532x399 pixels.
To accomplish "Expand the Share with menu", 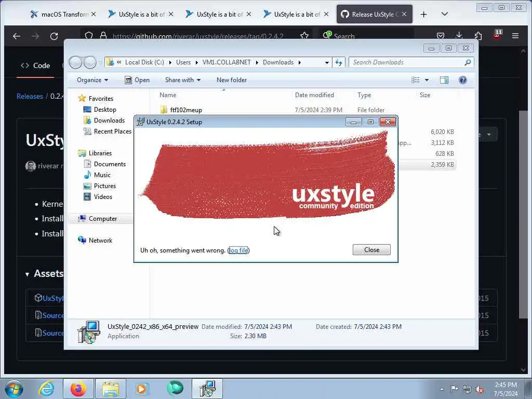I will coord(182,80).
